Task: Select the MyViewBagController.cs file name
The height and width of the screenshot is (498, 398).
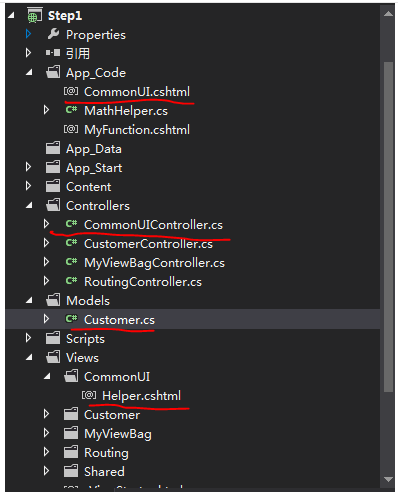Action: (x=154, y=263)
